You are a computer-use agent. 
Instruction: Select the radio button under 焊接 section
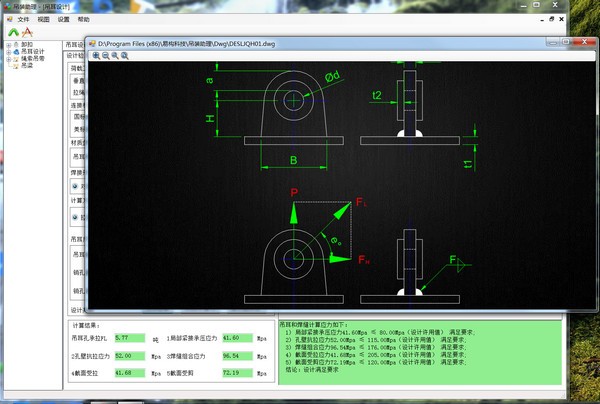75,186
